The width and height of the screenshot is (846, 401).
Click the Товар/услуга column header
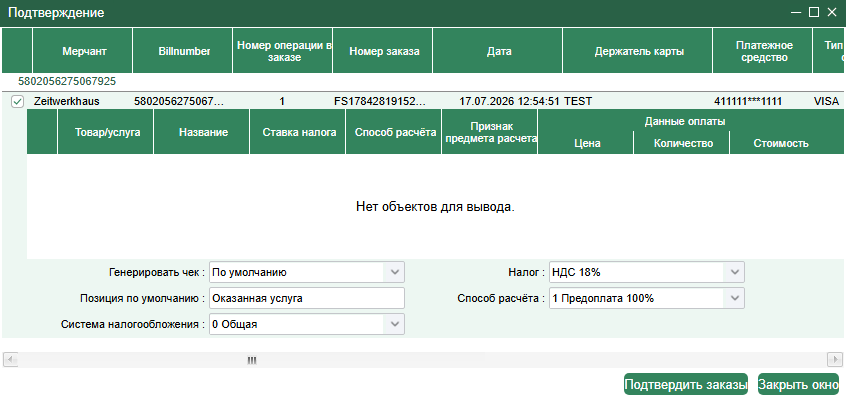click(x=106, y=132)
